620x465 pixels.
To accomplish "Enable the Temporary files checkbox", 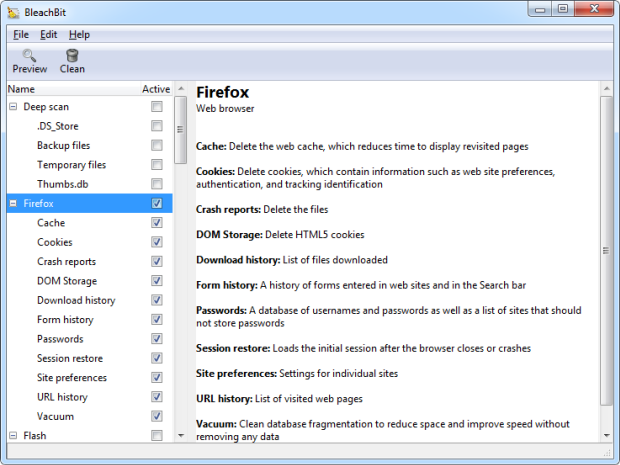I will [157, 164].
